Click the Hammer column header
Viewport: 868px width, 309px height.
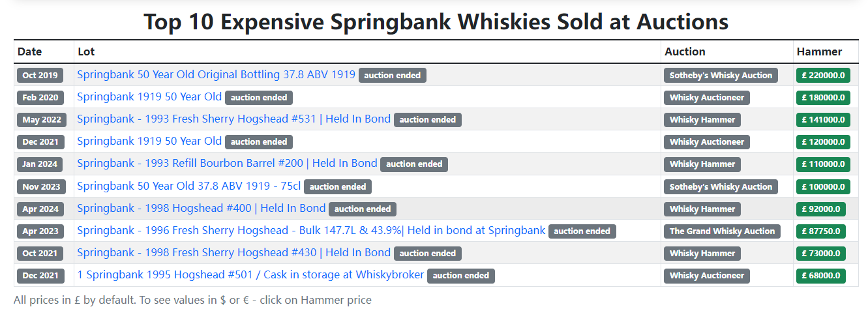(819, 51)
